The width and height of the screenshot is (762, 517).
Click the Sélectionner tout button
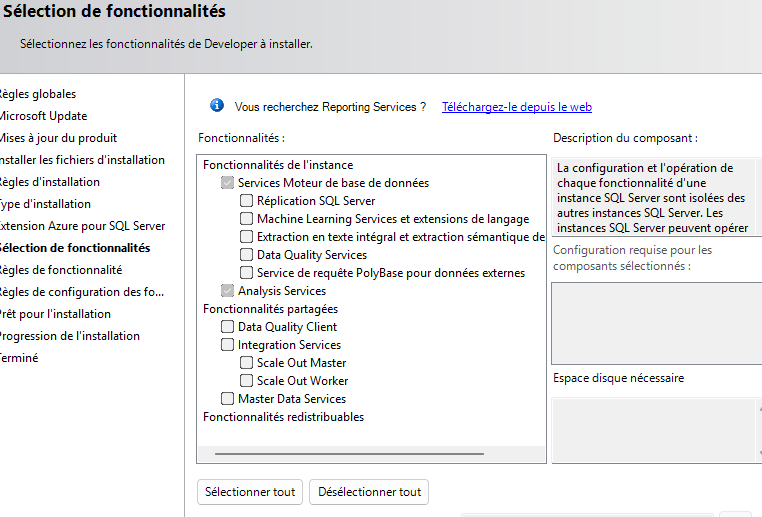tap(250, 492)
